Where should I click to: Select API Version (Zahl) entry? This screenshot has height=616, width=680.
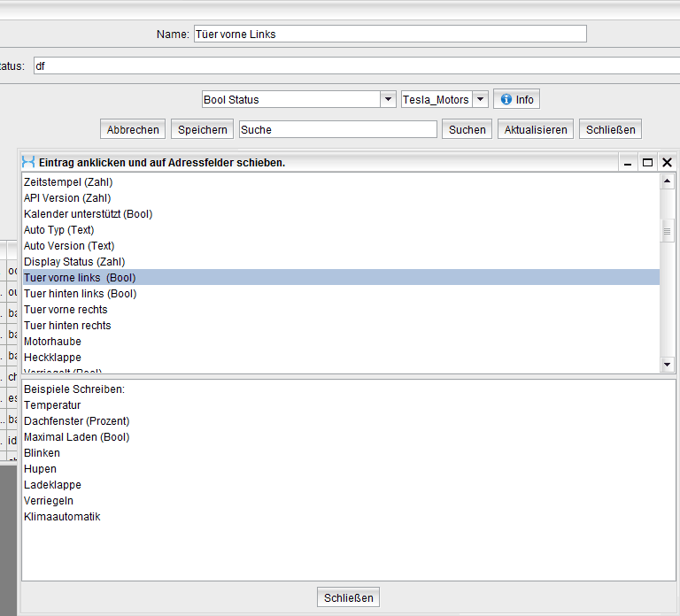pyautogui.click(x=341, y=198)
